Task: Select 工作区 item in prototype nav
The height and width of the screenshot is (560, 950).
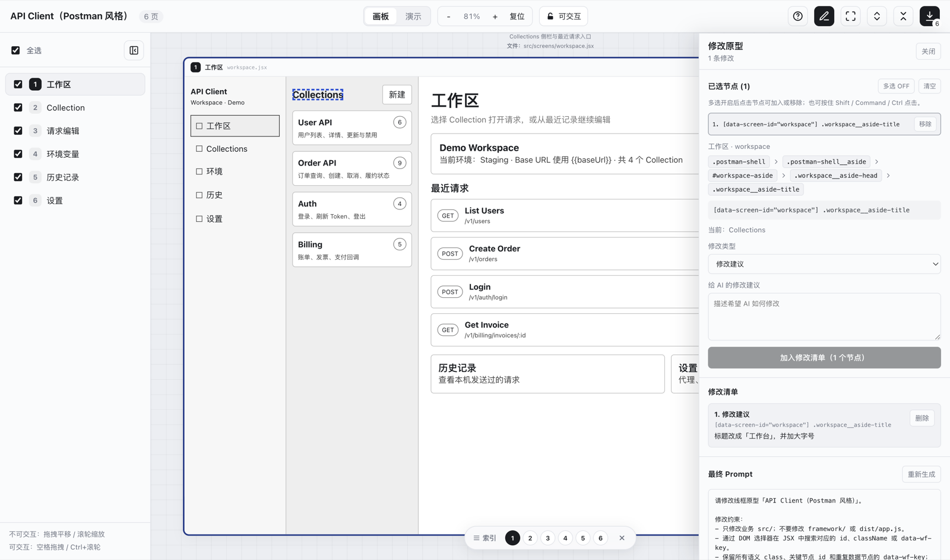Action: pyautogui.click(x=235, y=126)
